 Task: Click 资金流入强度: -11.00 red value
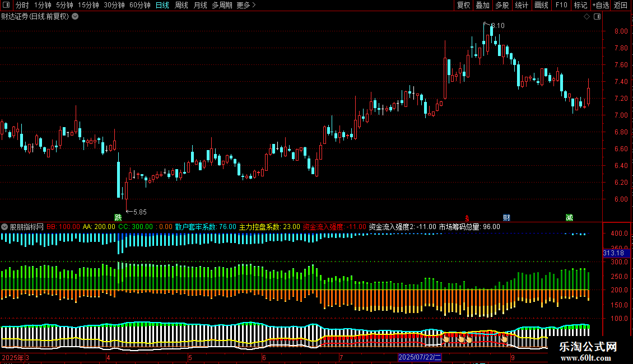point(334,227)
